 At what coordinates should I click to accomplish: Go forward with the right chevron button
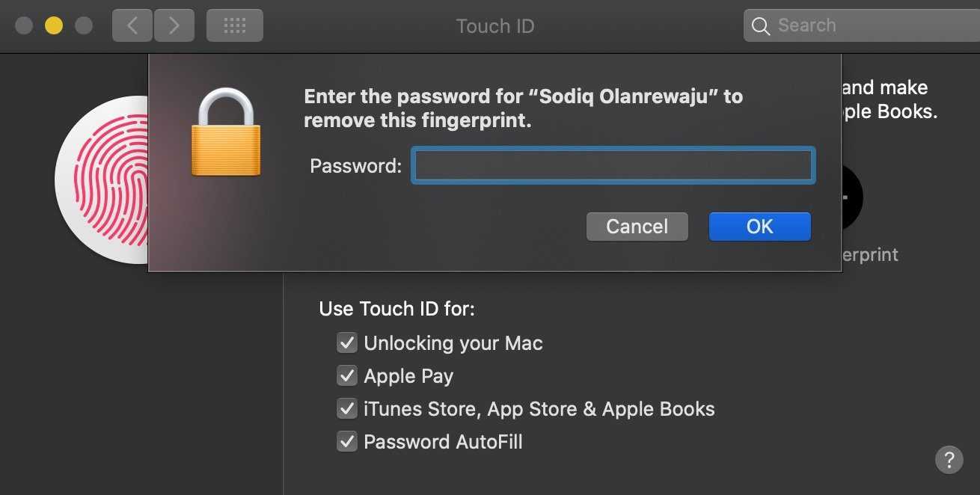(174, 26)
